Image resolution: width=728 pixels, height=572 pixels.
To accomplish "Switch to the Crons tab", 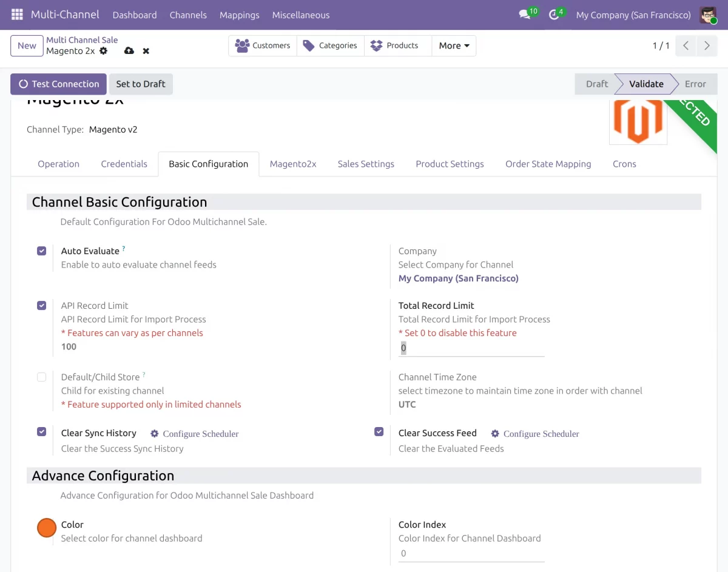I will coord(624,164).
